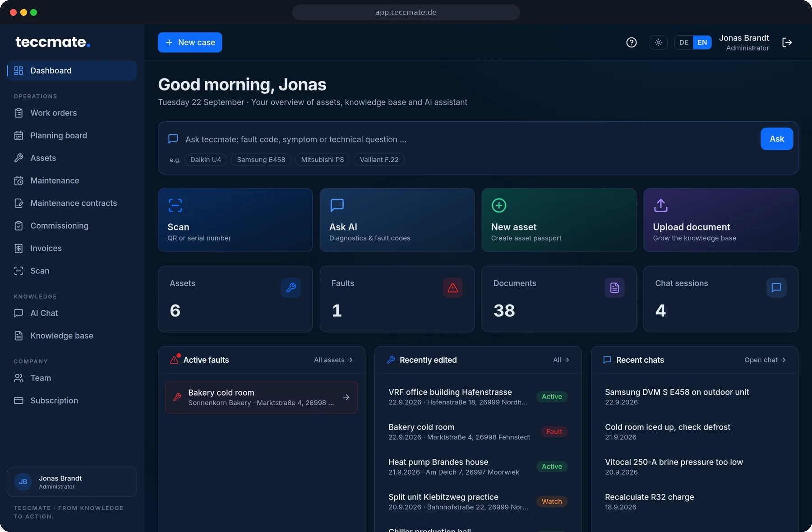The width and height of the screenshot is (812, 532).
Task: Click the sidebar Scan icon
Action: (18, 271)
